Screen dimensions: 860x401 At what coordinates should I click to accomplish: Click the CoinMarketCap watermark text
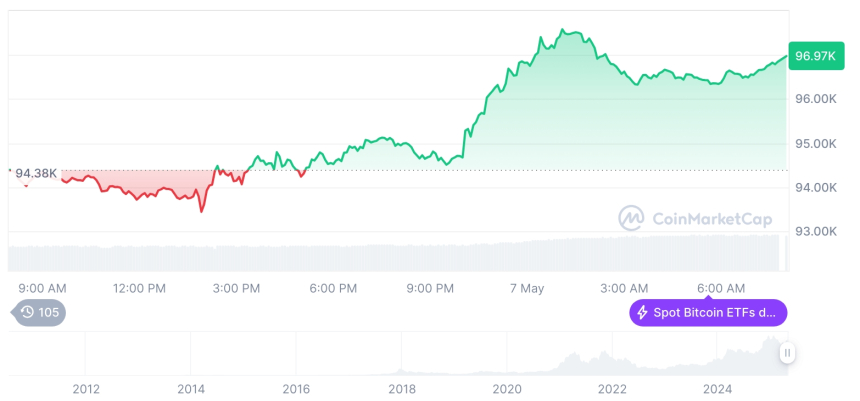pyautogui.click(x=712, y=218)
